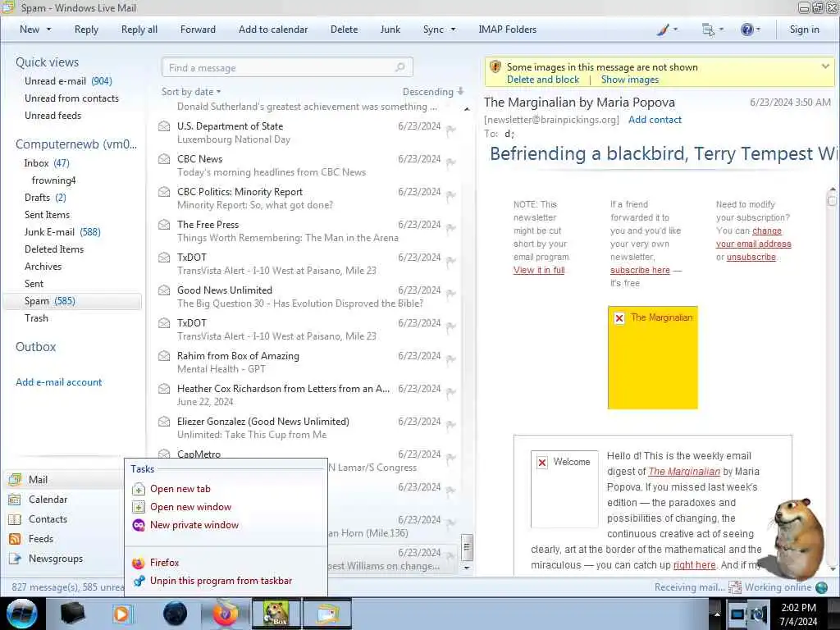Click the Mail icon in the navigation pane
Screen dimensions: 840x630
(x=15, y=479)
